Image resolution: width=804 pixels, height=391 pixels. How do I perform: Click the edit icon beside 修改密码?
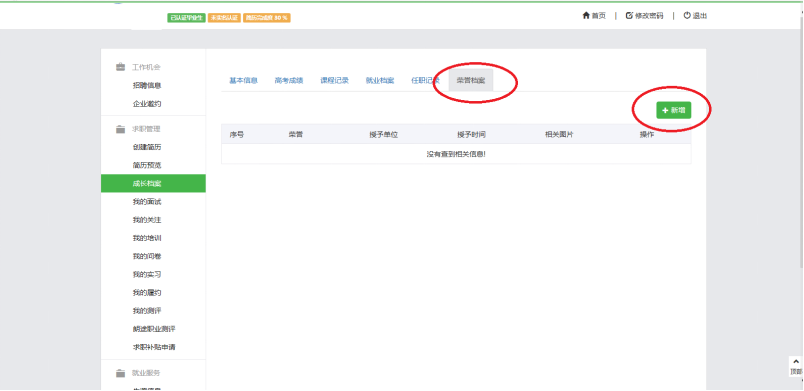[x=629, y=16]
